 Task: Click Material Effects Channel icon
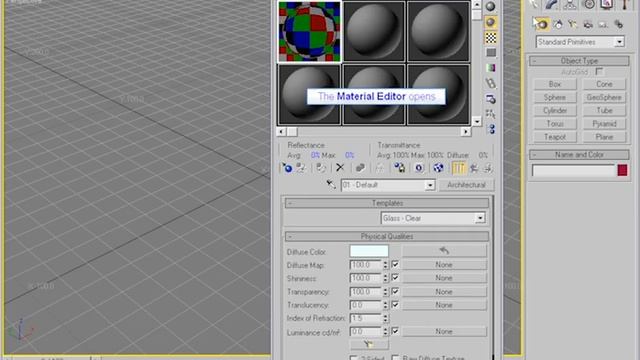click(419, 168)
